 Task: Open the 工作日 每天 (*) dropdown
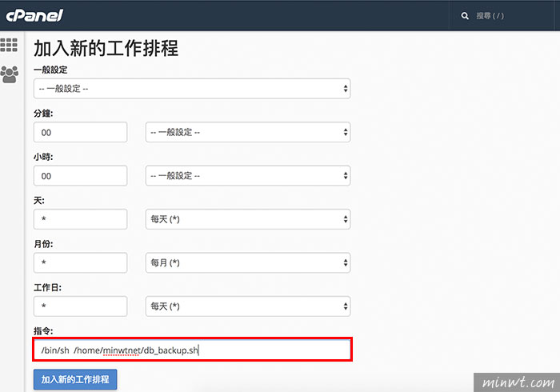point(248,306)
